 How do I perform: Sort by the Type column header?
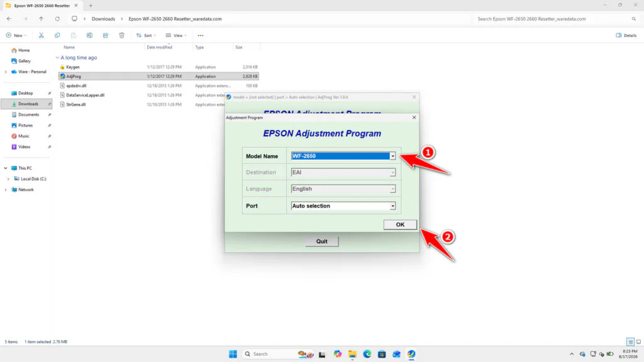click(x=199, y=47)
